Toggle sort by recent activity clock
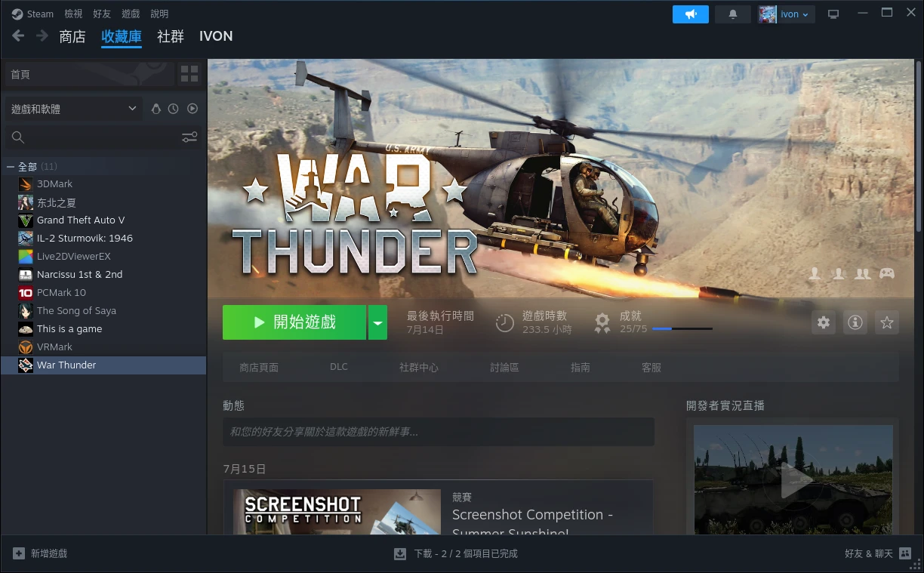The width and height of the screenshot is (924, 573). click(174, 109)
